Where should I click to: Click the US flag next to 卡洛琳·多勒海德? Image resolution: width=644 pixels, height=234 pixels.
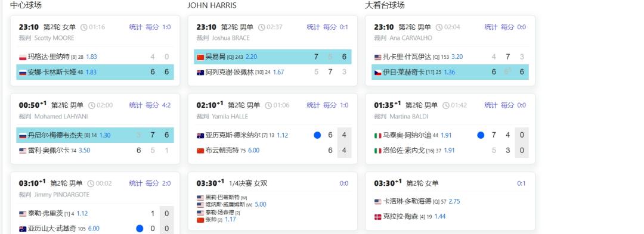(x=378, y=202)
